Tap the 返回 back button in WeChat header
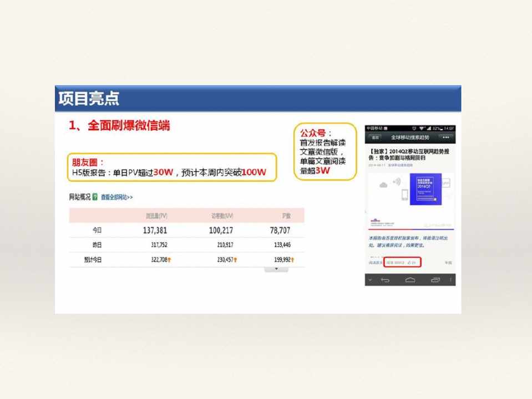The height and width of the screenshot is (399, 532). click(x=376, y=137)
